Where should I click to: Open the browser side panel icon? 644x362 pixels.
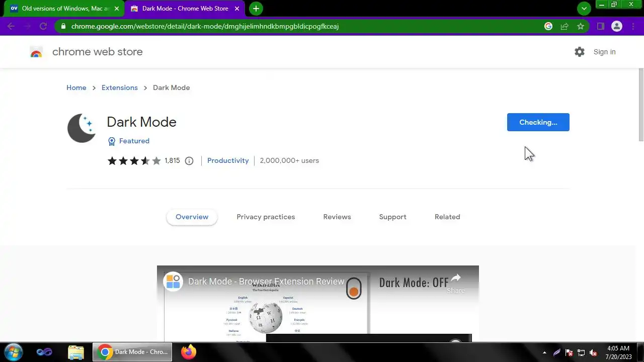pos(600,26)
